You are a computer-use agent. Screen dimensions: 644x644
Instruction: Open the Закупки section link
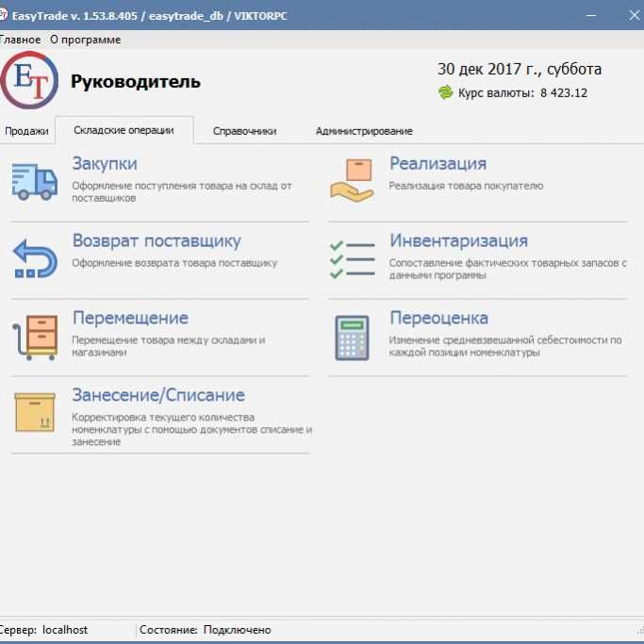(x=105, y=163)
